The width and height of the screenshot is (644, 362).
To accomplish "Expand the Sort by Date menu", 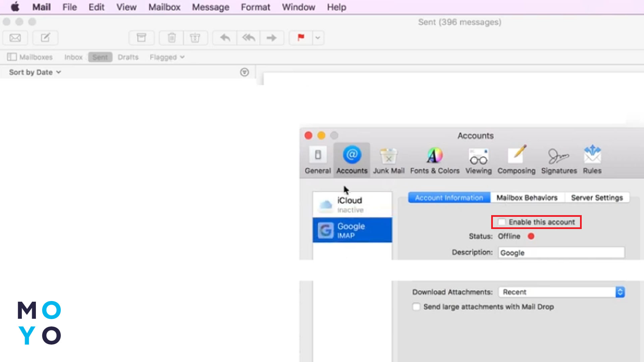I will [35, 72].
